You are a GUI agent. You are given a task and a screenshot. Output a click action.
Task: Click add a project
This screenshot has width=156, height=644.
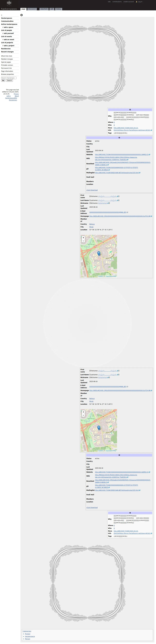tap(9, 46)
